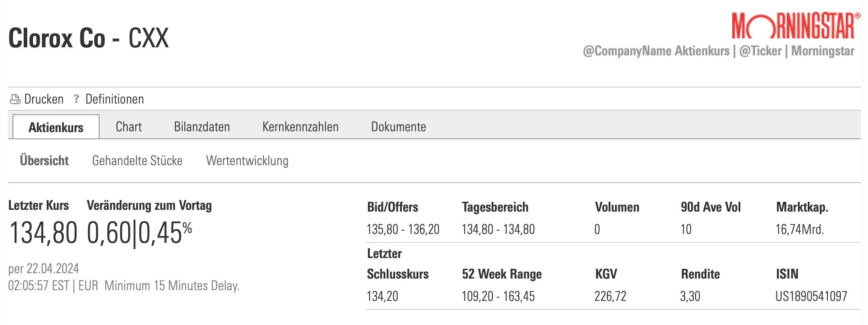Click the printer icon next to Drucken
This screenshot has height=325, width=868.
coord(15,99)
